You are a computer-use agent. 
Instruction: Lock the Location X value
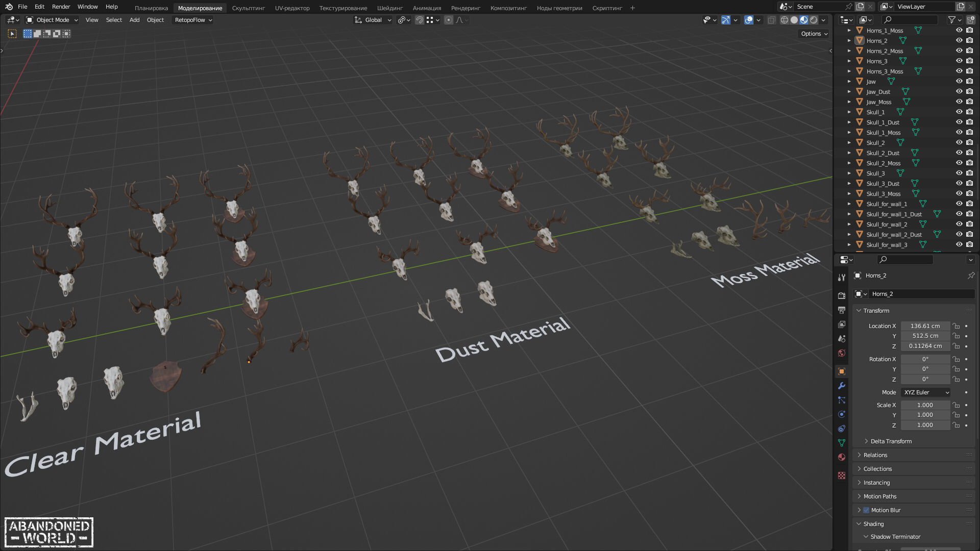[x=956, y=326]
